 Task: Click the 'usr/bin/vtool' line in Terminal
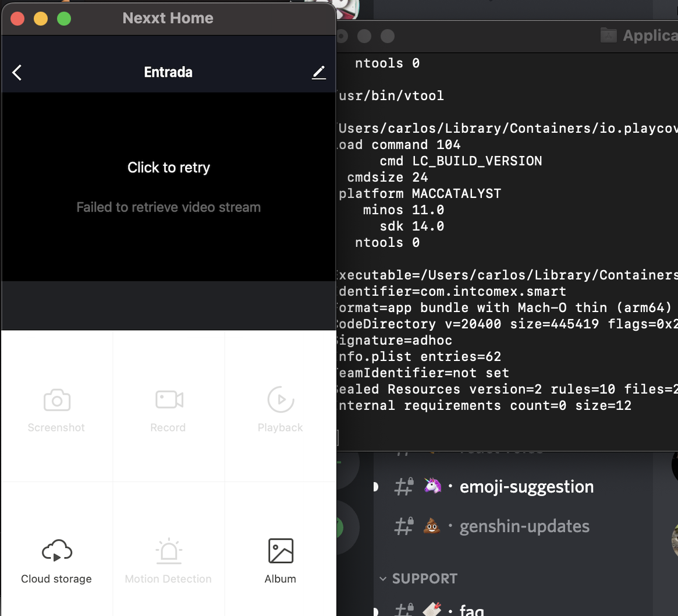tap(391, 95)
